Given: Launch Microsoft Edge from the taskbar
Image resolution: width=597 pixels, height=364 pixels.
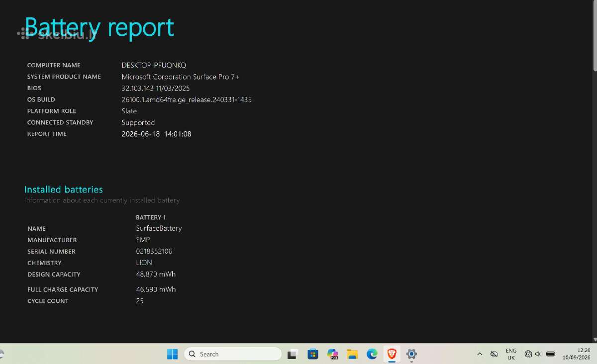Looking at the screenshot, I should tap(372, 354).
